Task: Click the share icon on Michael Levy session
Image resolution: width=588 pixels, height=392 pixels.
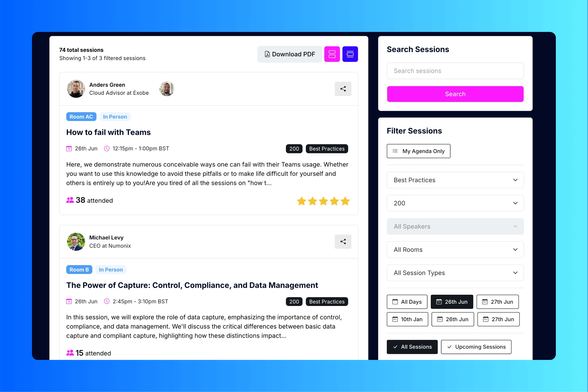Action: click(343, 241)
